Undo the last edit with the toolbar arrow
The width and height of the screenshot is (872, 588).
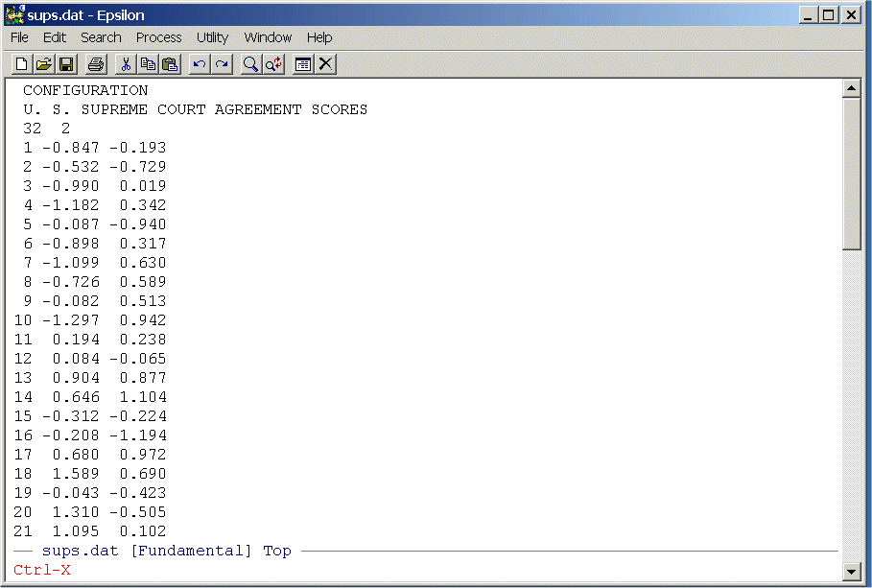200,64
